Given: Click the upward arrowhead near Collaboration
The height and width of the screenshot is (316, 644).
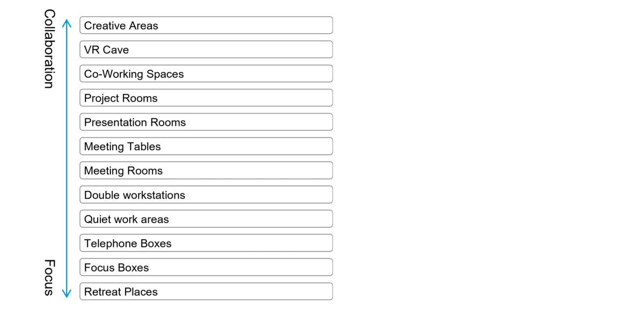Looking at the screenshot, I should point(67,23).
